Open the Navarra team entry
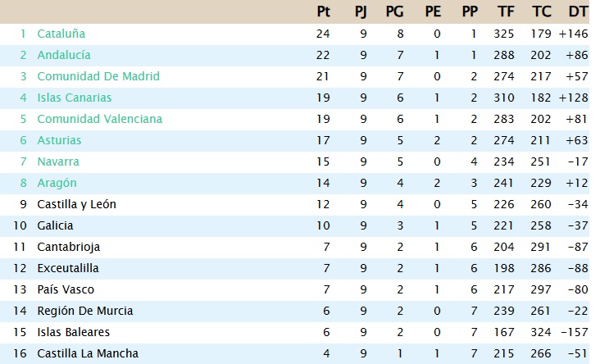This screenshot has height=364, width=600. point(58,162)
